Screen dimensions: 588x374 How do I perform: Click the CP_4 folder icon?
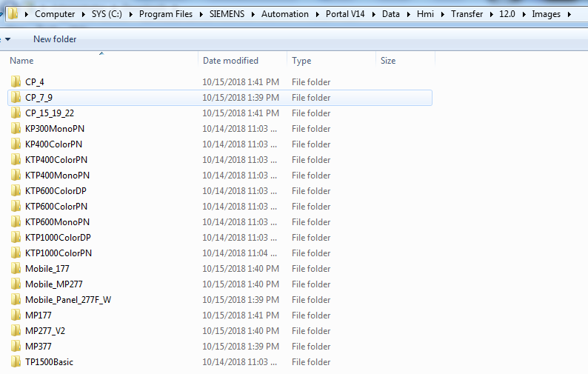16,81
